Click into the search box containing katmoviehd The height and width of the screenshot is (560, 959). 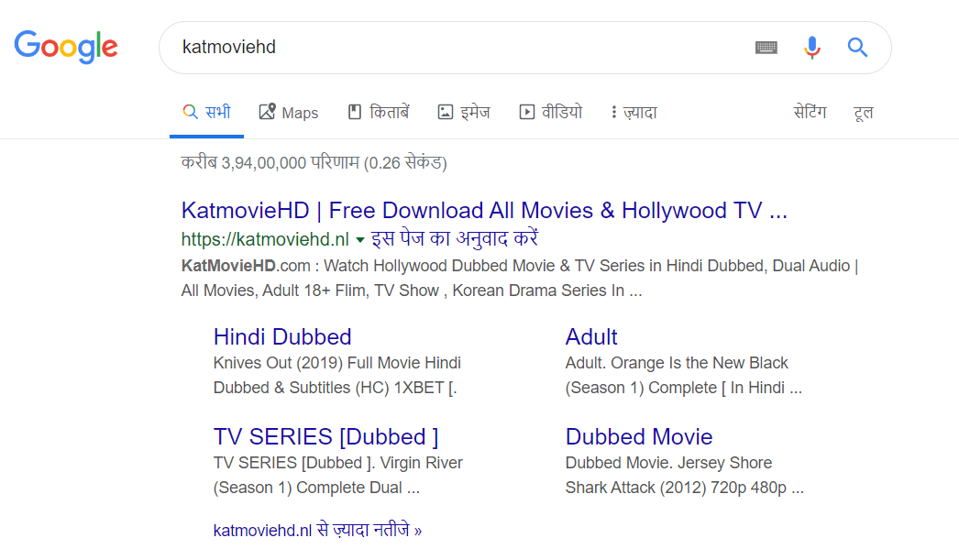point(458,48)
